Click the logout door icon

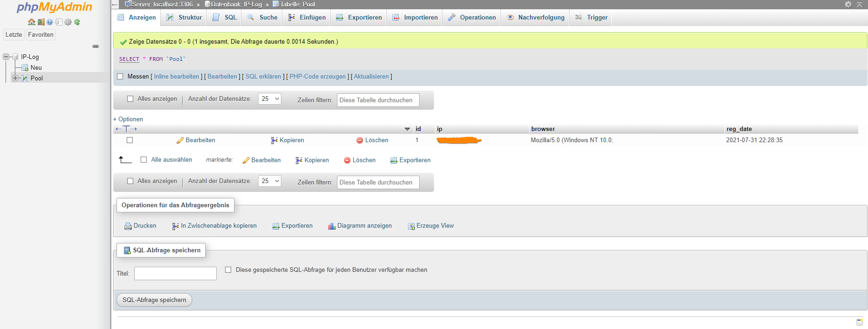tap(41, 22)
